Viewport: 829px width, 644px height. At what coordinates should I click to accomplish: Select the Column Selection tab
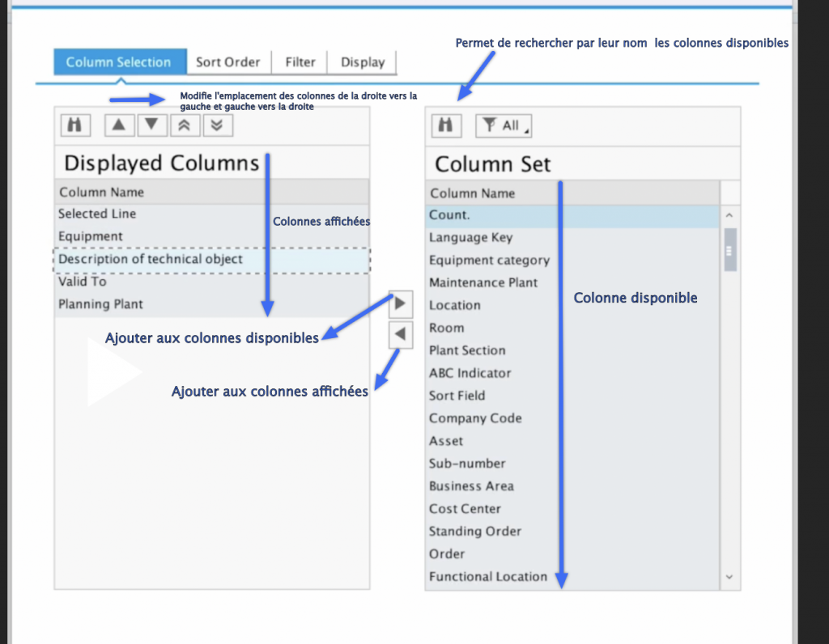118,62
